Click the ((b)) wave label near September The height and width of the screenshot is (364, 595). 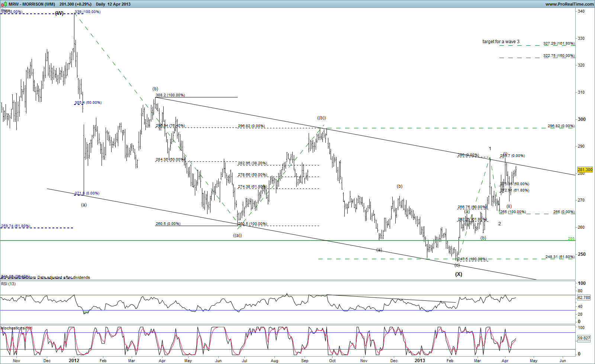pos(321,118)
